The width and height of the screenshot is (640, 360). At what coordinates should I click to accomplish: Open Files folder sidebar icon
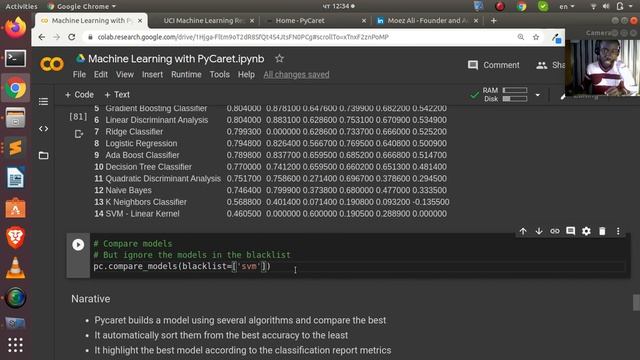pos(43,156)
